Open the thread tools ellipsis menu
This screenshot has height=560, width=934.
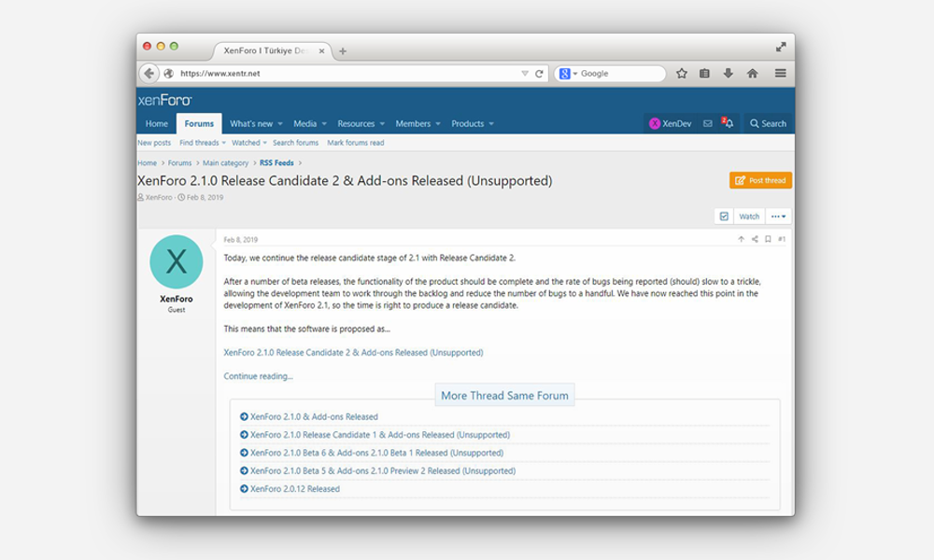click(778, 216)
